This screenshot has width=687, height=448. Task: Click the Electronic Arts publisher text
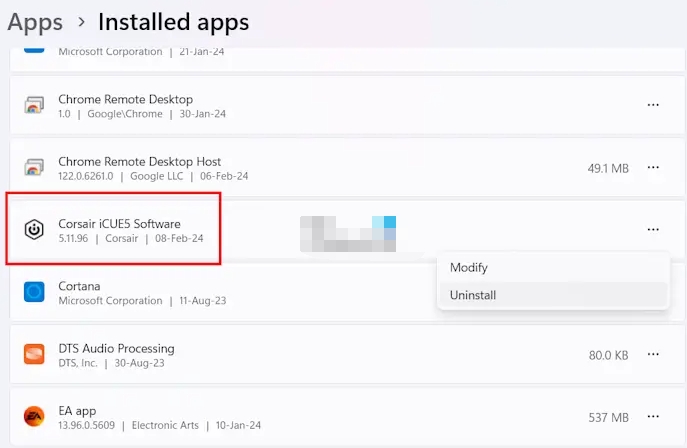point(165,425)
